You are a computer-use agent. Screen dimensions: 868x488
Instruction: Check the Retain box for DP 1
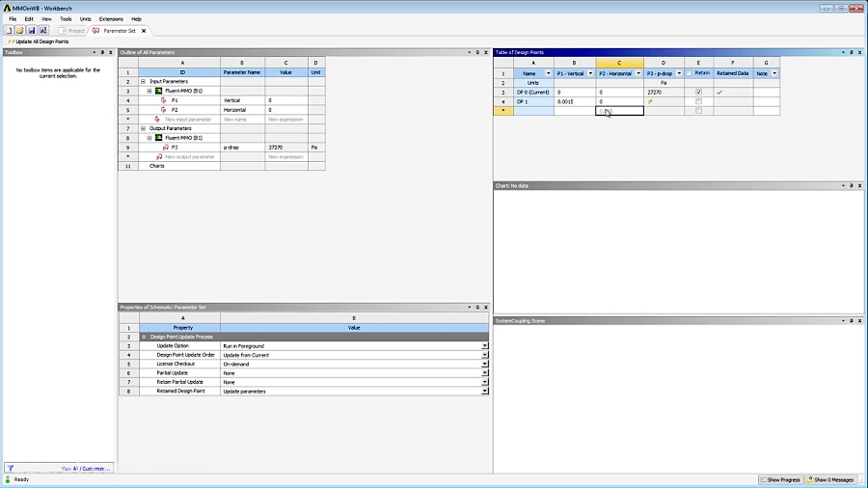698,101
